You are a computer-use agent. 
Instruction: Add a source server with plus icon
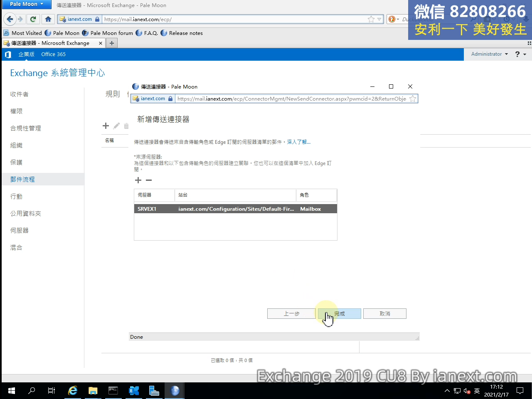click(138, 180)
